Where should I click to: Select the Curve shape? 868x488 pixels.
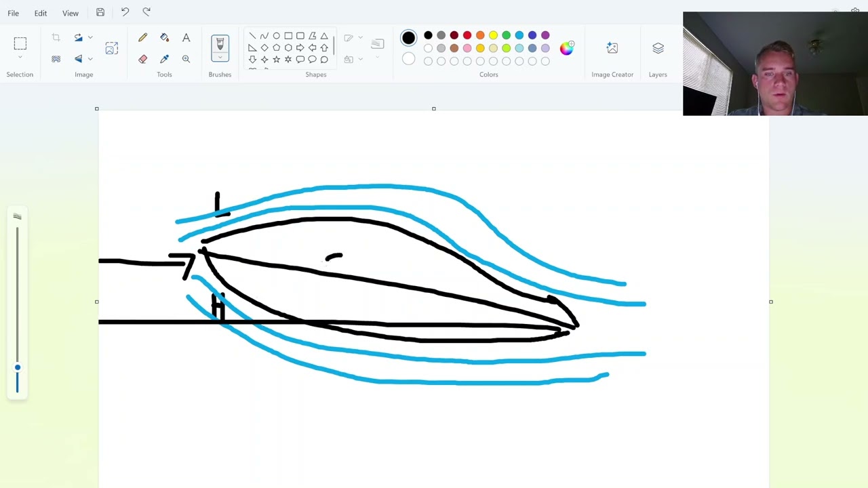coord(264,36)
